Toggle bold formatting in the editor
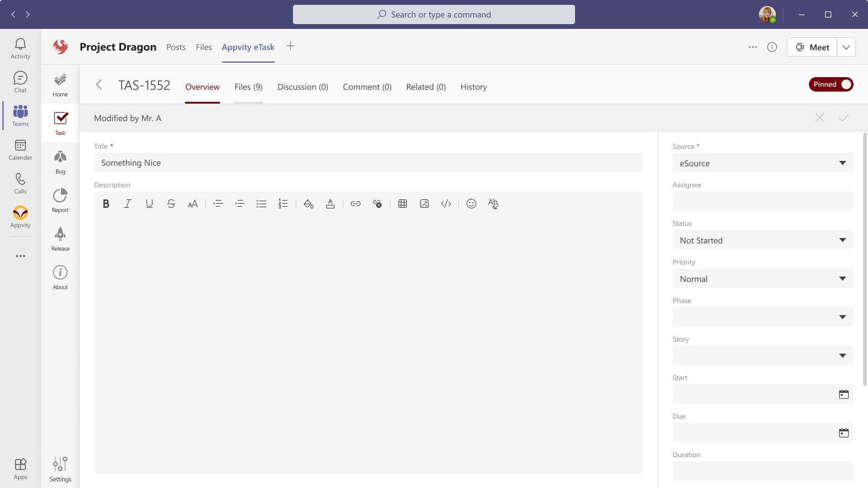 (x=106, y=204)
